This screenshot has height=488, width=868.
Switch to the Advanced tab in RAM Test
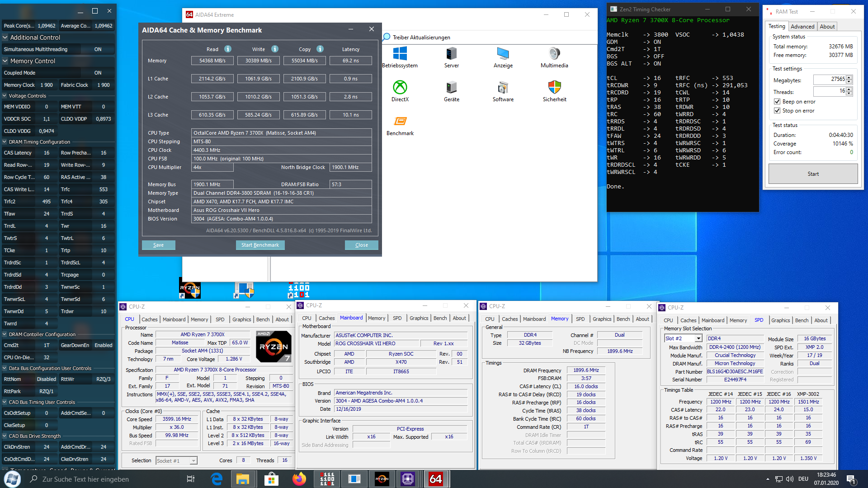click(x=802, y=27)
